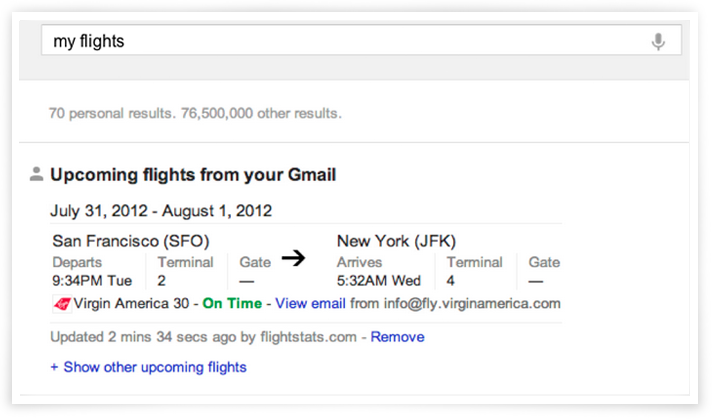
Task: Click the 9:34PM Tue departure time
Action: pos(92,280)
